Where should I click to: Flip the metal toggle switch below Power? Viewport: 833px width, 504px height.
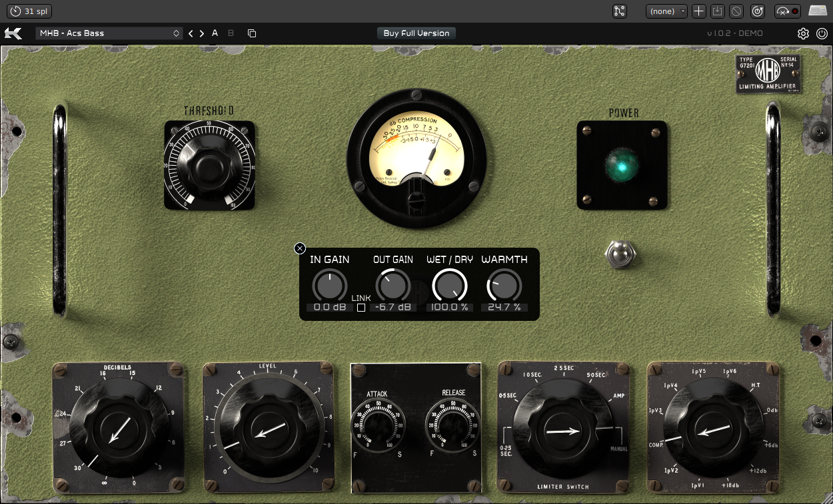click(x=620, y=254)
